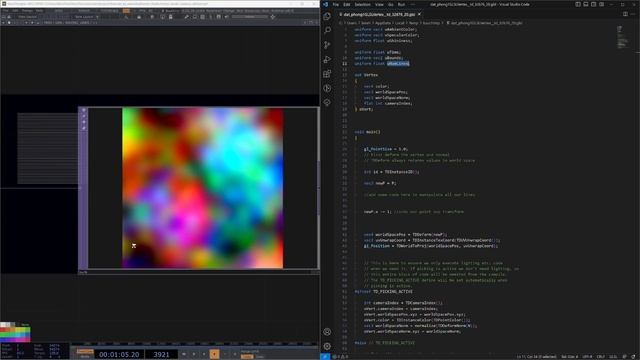This screenshot has width=640, height=360.
Task: Select the TD_PICKING_ACTIVE ifndef line
Action: pyautogui.click(x=383, y=291)
